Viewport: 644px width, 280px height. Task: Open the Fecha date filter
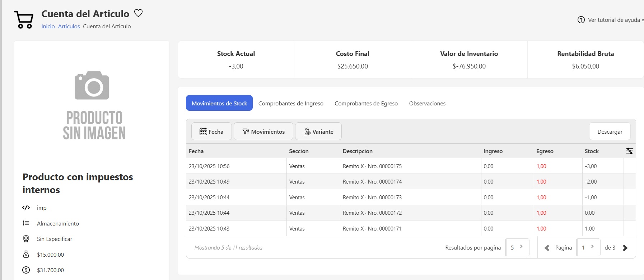click(211, 132)
